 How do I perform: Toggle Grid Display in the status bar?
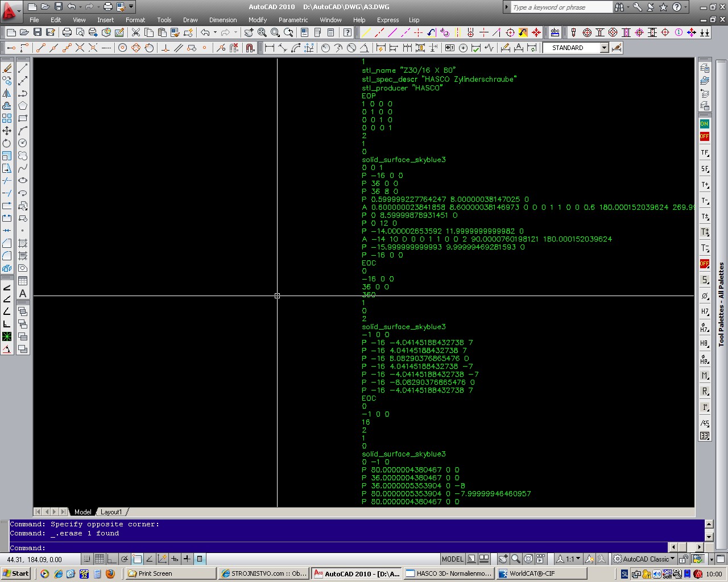coord(100,559)
